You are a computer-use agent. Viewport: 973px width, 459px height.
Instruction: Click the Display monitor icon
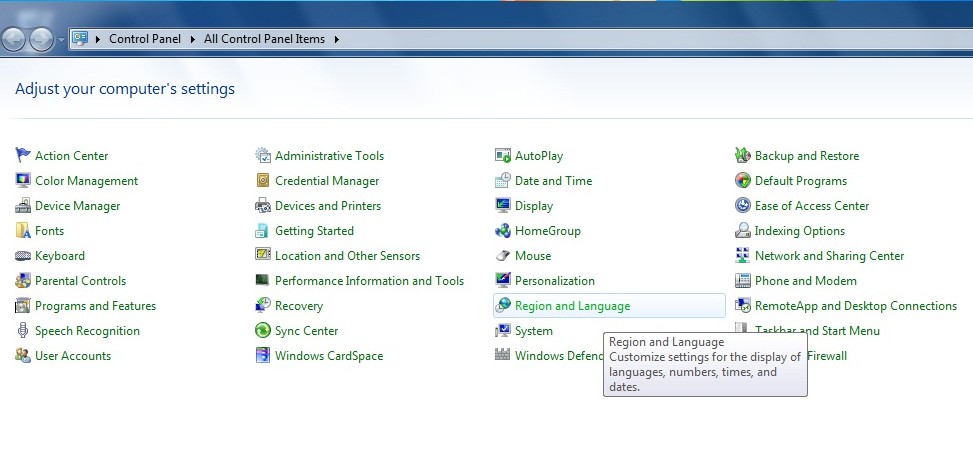503,205
